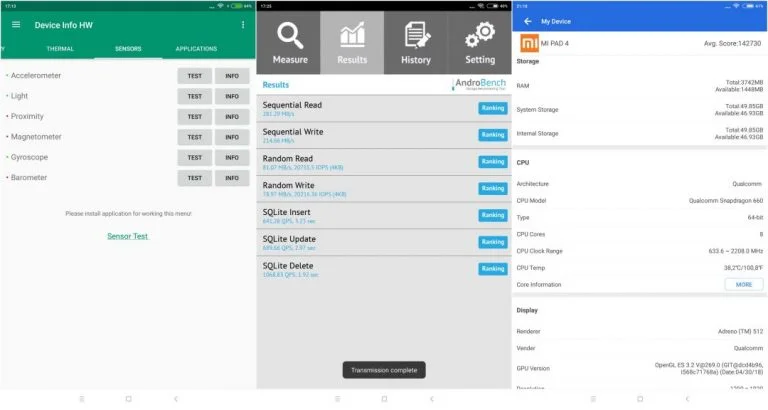Screen dimensions: 768x410
Task: Switch to the SENSORS tab
Action: coord(128,48)
